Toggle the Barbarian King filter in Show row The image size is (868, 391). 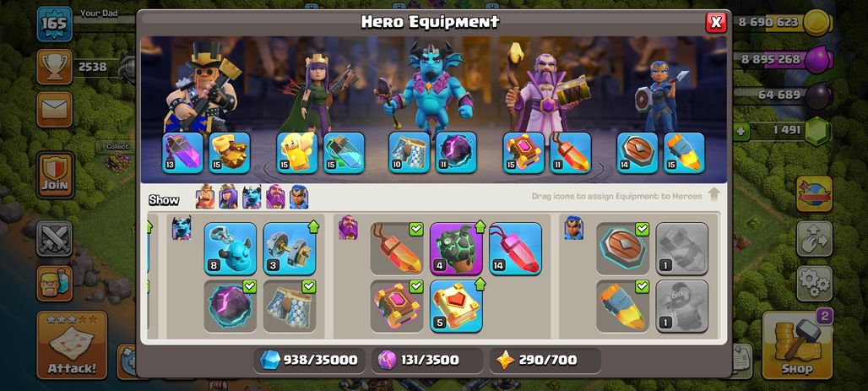(205, 197)
